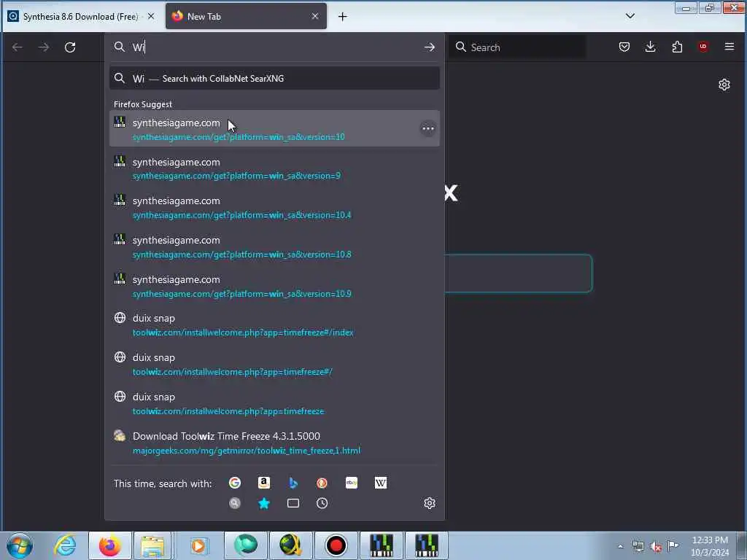Click the taskbar clock showing 12:33 PM
Viewport: 747px width, 560px height.
710,546
